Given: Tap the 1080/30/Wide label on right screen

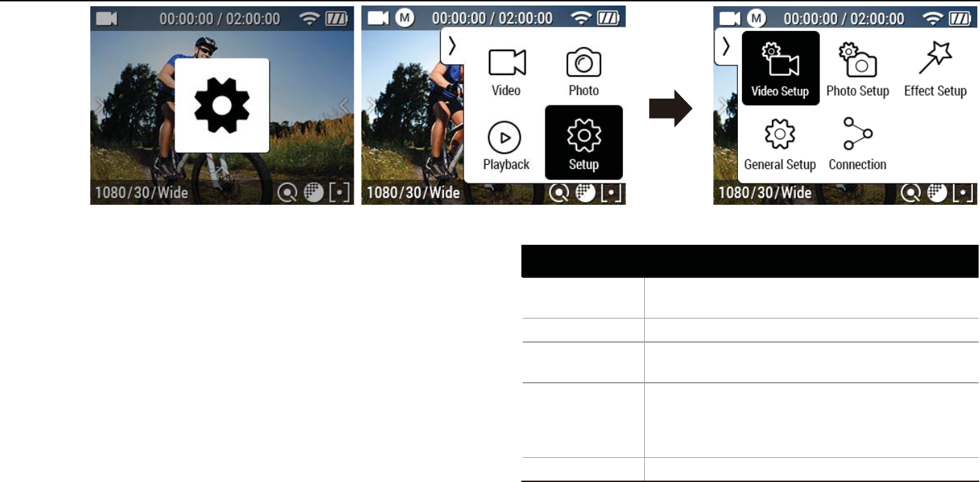Looking at the screenshot, I should click(x=765, y=192).
